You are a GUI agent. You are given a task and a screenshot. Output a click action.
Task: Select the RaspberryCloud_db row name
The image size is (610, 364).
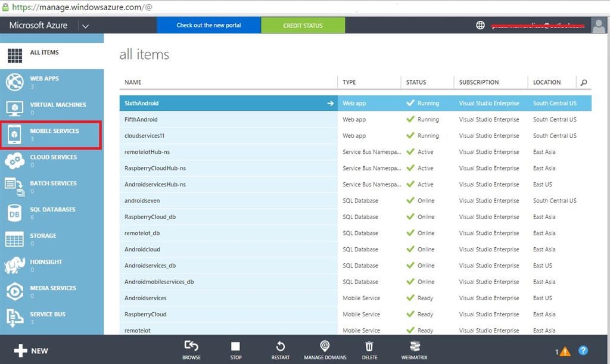click(x=150, y=217)
